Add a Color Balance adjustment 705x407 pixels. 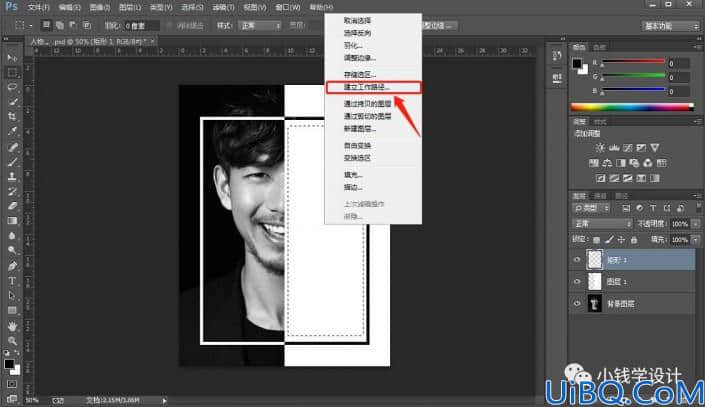click(x=607, y=163)
